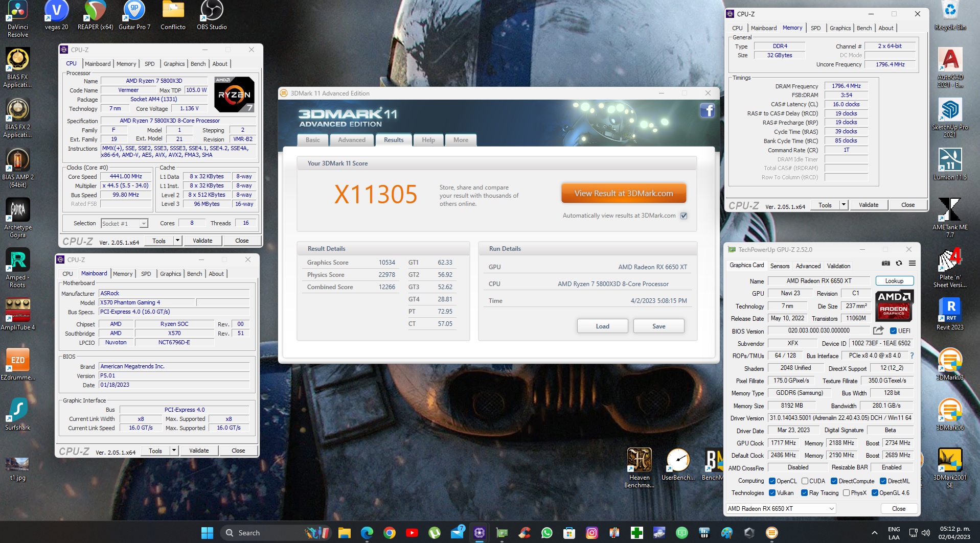Open the Surfshark desktop icon
The image size is (980, 543).
[x=18, y=414]
